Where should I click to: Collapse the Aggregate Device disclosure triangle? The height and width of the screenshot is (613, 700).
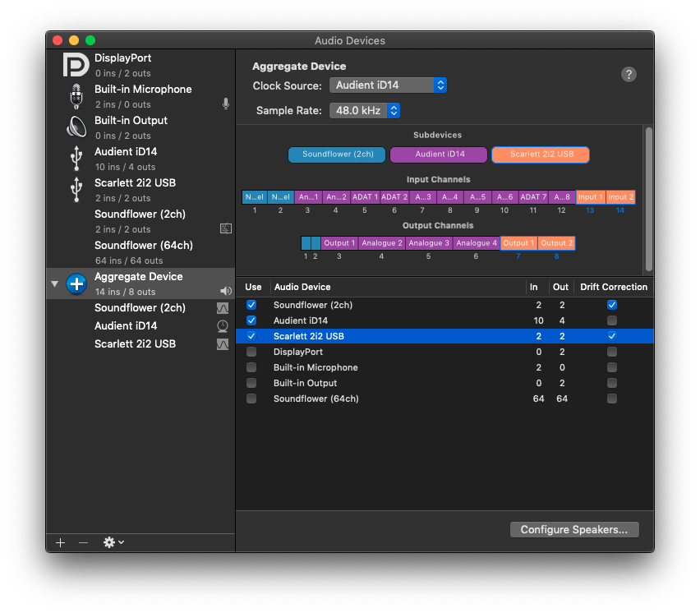[x=55, y=284]
